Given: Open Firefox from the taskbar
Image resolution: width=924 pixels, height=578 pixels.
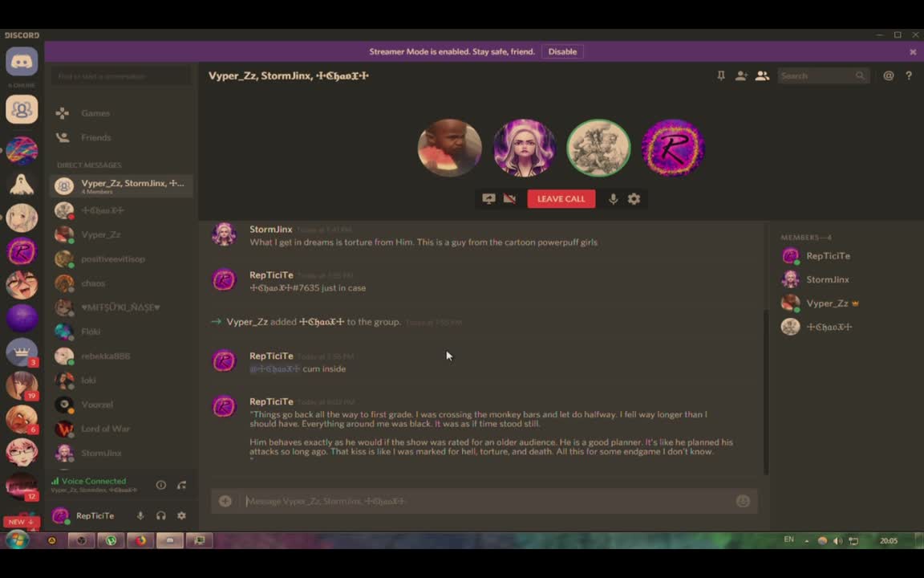Looking at the screenshot, I should [140, 540].
